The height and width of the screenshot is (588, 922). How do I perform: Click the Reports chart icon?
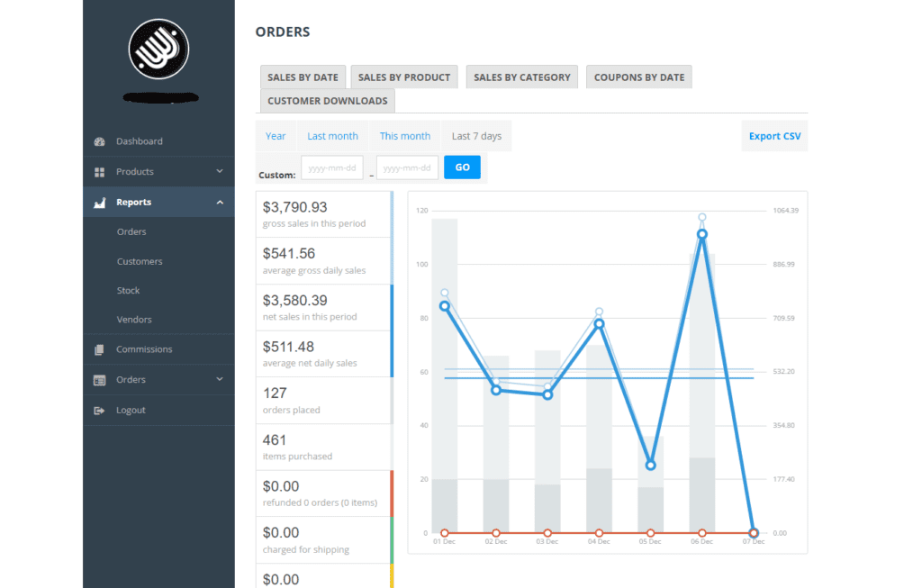(99, 203)
